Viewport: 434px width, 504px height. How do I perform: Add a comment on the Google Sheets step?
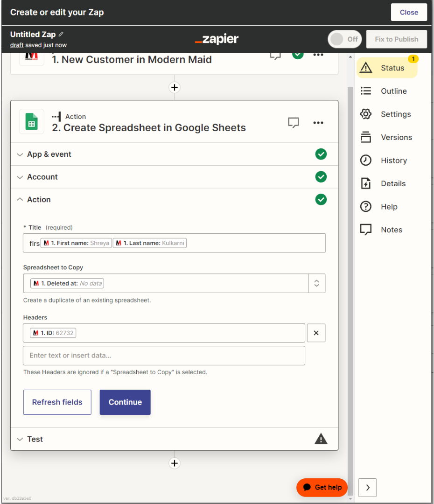pyautogui.click(x=294, y=122)
